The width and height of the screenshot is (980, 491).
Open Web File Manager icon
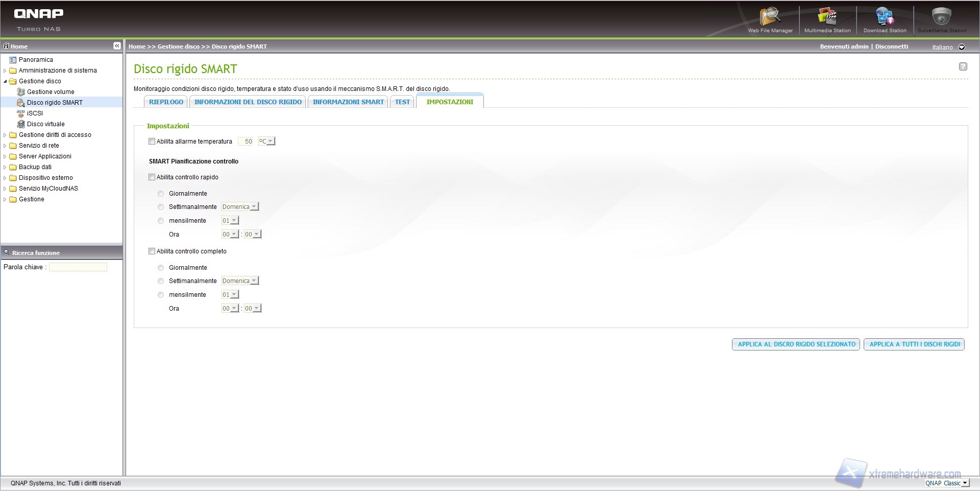[x=770, y=17]
